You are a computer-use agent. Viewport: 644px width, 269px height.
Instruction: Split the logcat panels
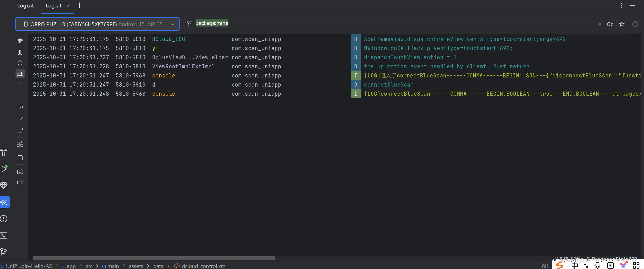click(20, 158)
